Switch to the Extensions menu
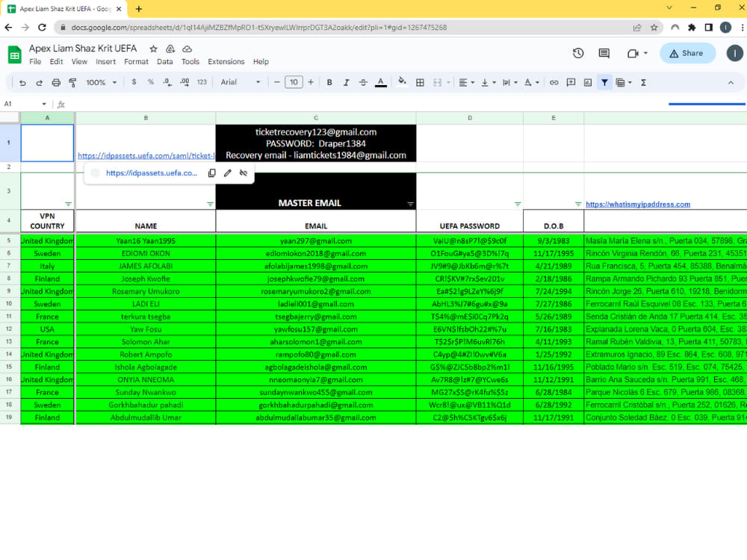The image size is (747, 560). [226, 62]
